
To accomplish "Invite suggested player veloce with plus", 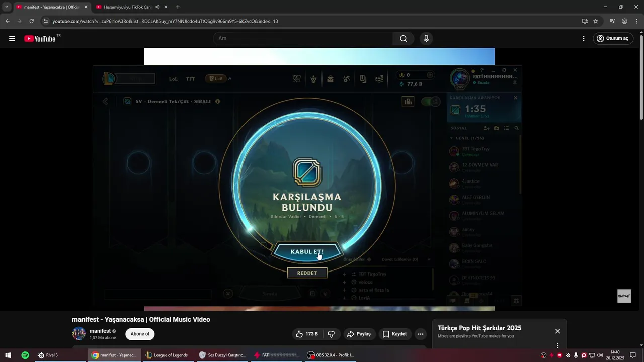I will coord(345,282).
